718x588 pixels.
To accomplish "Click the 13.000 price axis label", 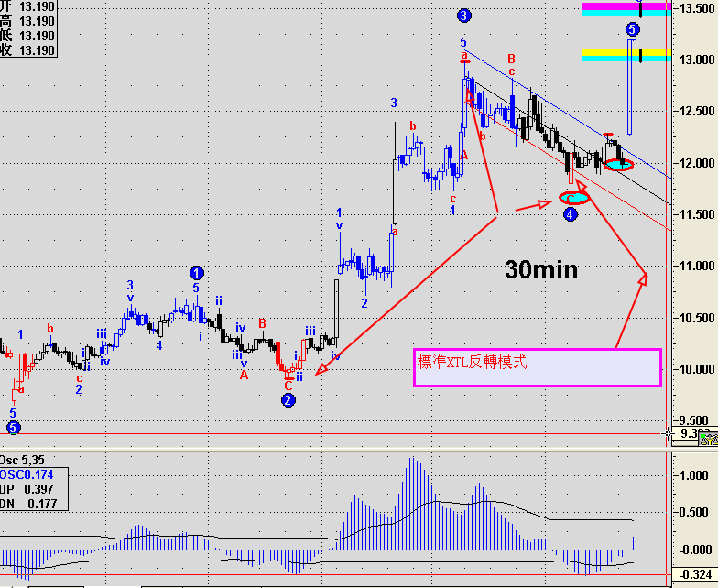I will [x=696, y=60].
